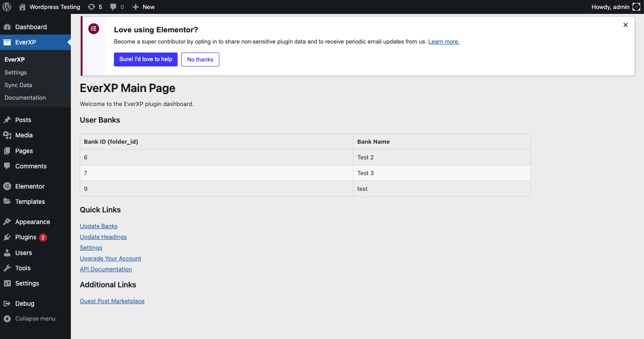Click the Bank ID cell showing 9

[217, 189]
